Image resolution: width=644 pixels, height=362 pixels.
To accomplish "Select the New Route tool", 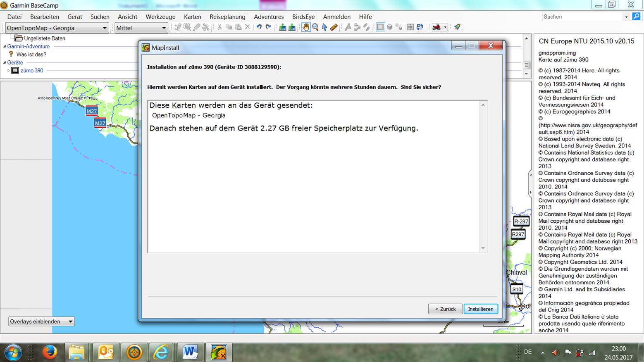I will [357, 27].
